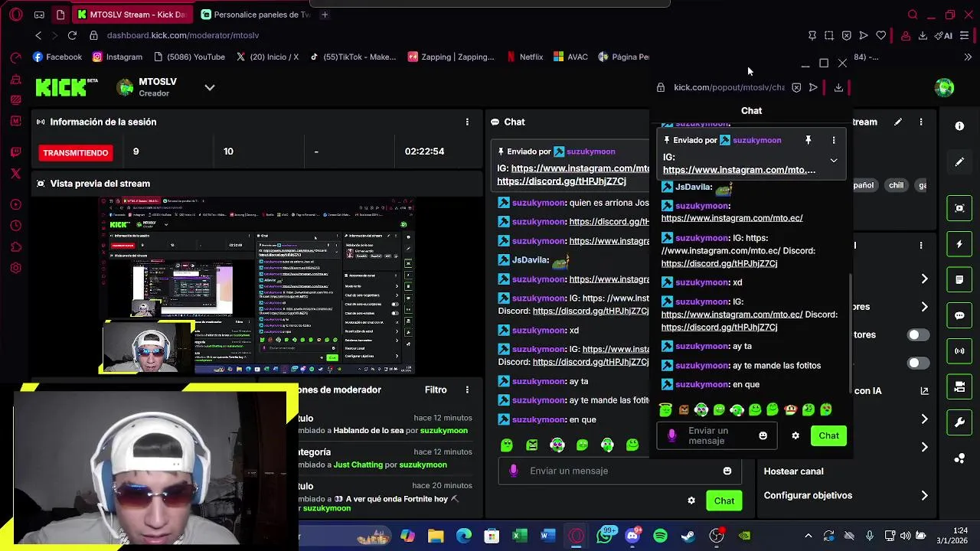Open Información de la sesión options menu
Image resolution: width=980 pixels, height=551 pixels.
click(467, 122)
